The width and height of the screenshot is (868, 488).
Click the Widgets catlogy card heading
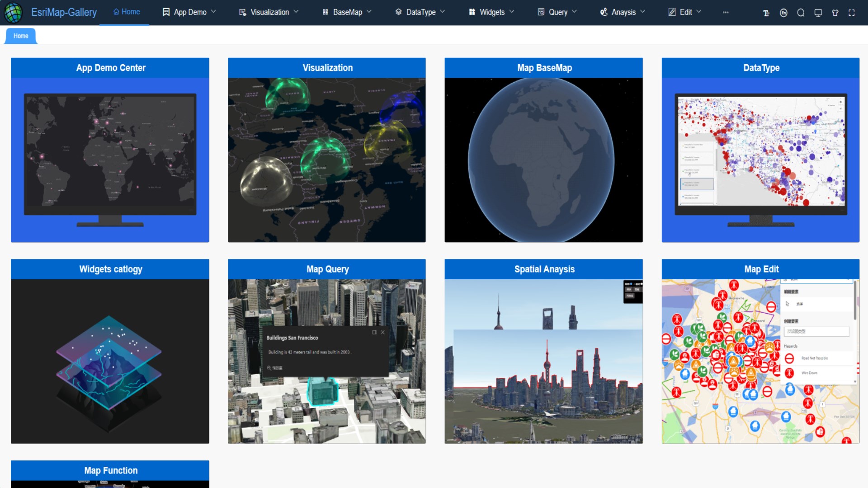pyautogui.click(x=110, y=269)
